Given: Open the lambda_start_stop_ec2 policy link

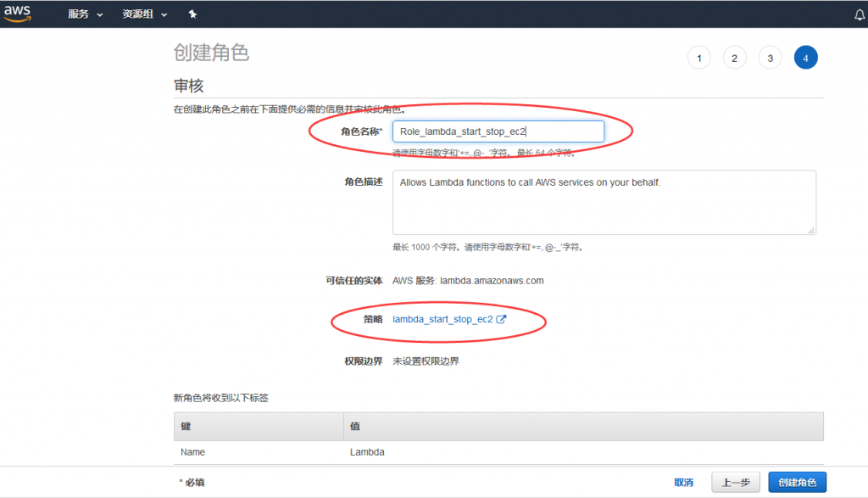Looking at the screenshot, I should pyautogui.click(x=442, y=320).
